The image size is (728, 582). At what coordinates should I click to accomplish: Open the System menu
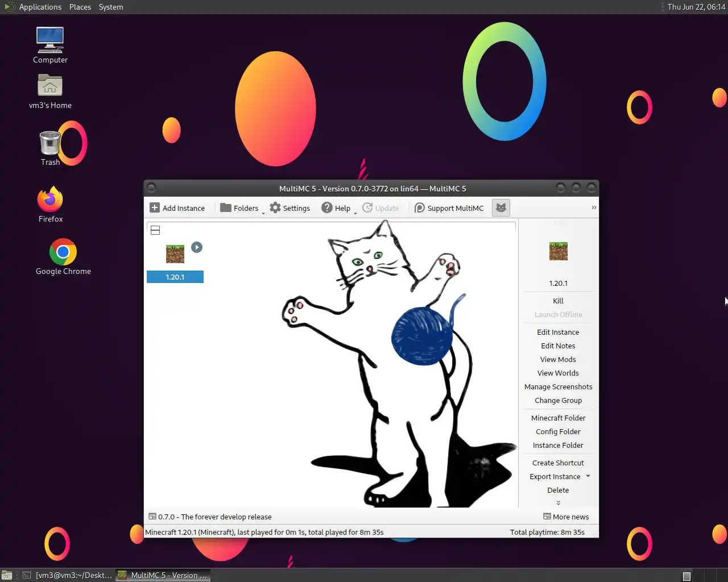(x=111, y=7)
